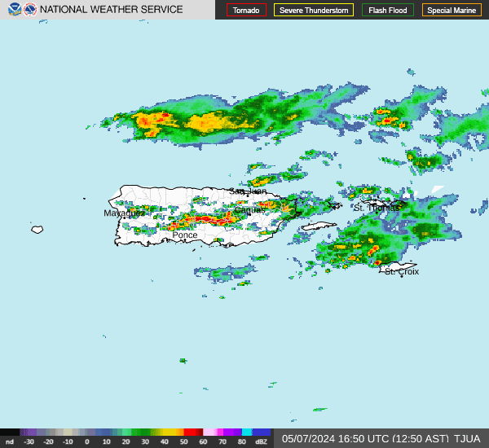Image resolution: width=489 pixels, height=448 pixels.
Task: Select the Special Marine legend box
Action: 452,11
